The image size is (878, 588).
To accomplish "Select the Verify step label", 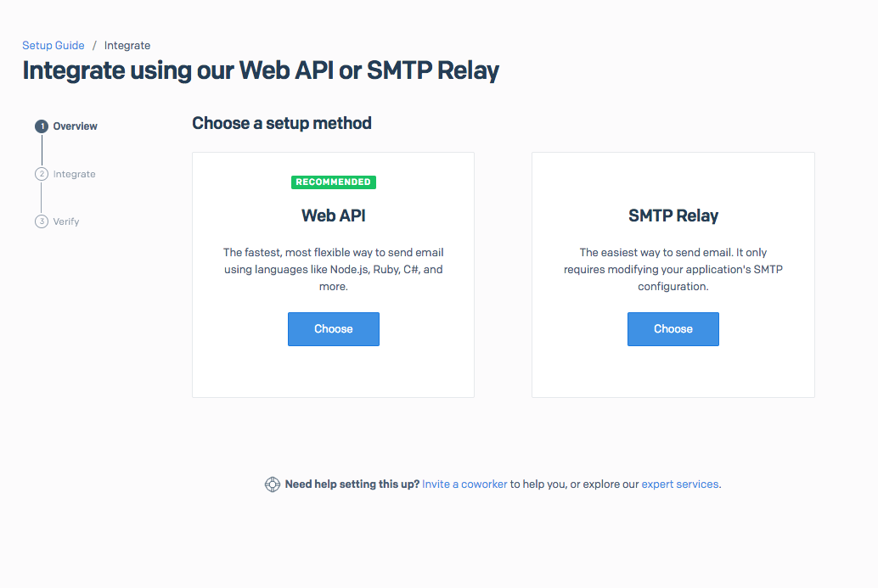I will pyautogui.click(x=66, y=221).
